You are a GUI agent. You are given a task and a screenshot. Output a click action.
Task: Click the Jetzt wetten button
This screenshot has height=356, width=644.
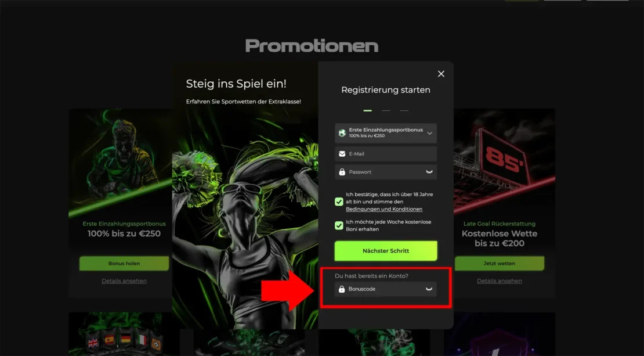[500, 264]
